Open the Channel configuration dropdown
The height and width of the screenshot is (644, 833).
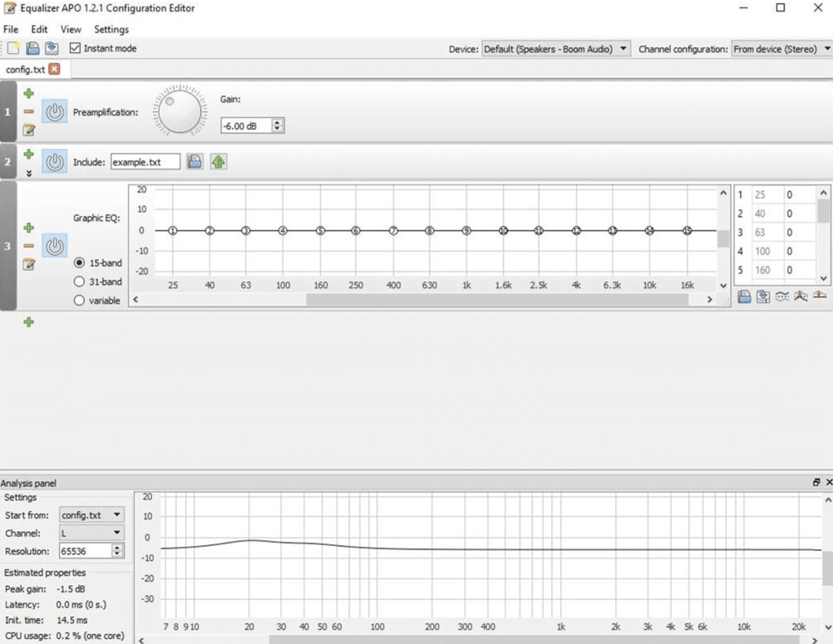tap(782, 49)
